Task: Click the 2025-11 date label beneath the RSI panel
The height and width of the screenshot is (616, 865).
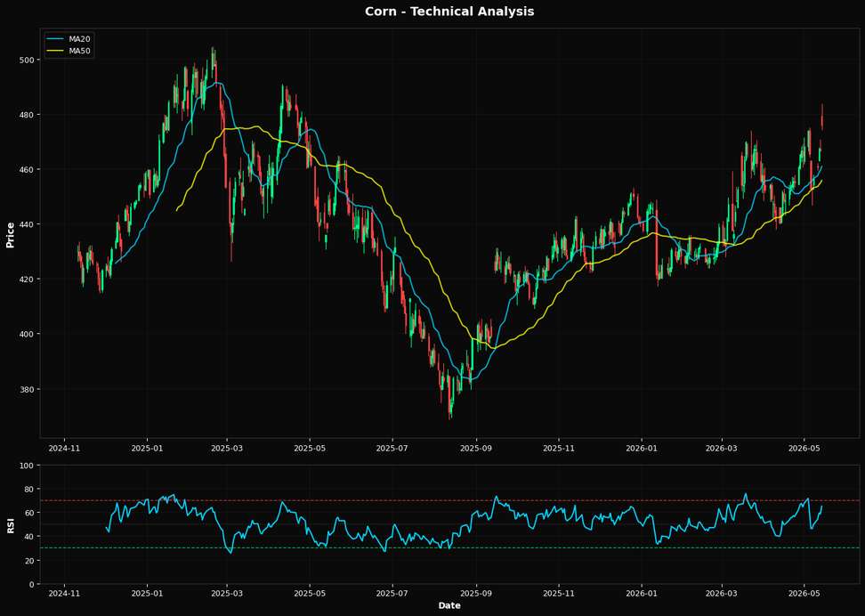Action: tap(559, 595)
